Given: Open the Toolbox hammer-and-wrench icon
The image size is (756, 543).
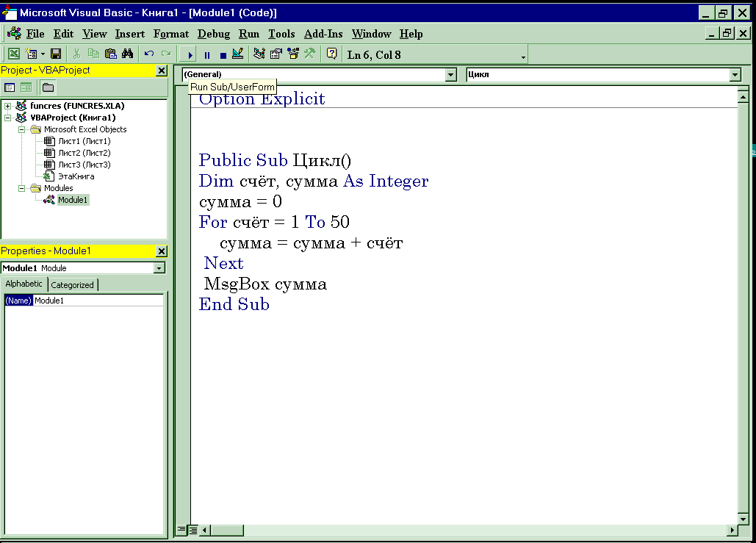Looking at the screenshot, I should click(x=309, y=54).
